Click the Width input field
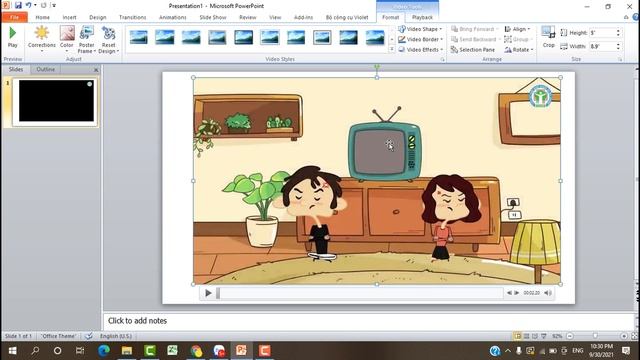The width and height of the screenshot is (640, 360). [x=602, y=46]
